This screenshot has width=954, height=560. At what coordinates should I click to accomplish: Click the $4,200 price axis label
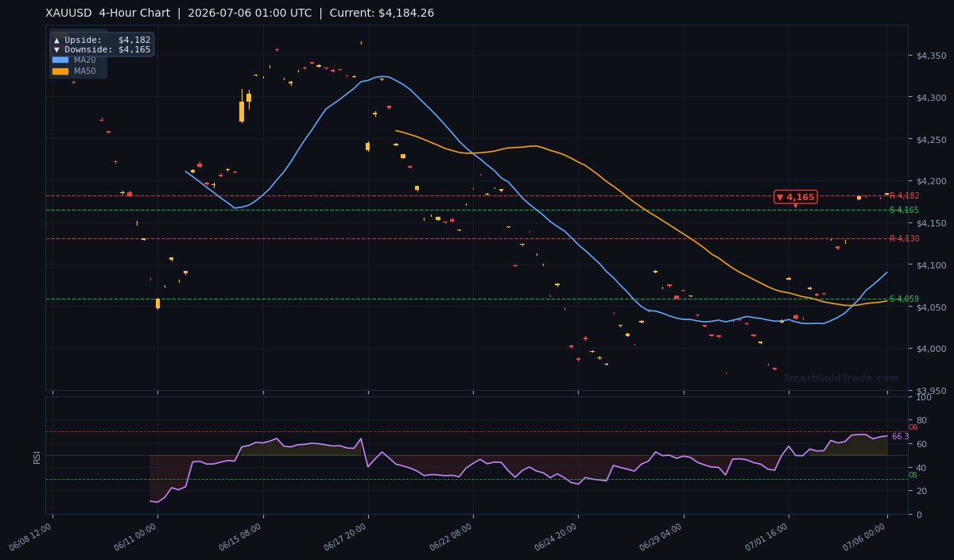point(931,181)
